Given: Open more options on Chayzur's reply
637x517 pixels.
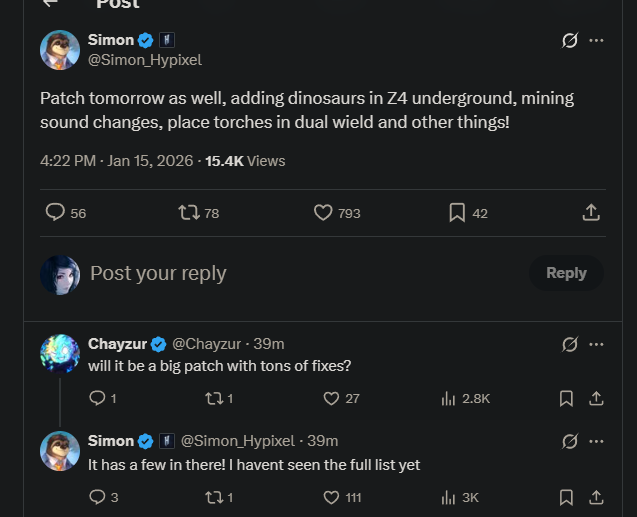Looking at the screenshot, I should (x=597, y=344).
